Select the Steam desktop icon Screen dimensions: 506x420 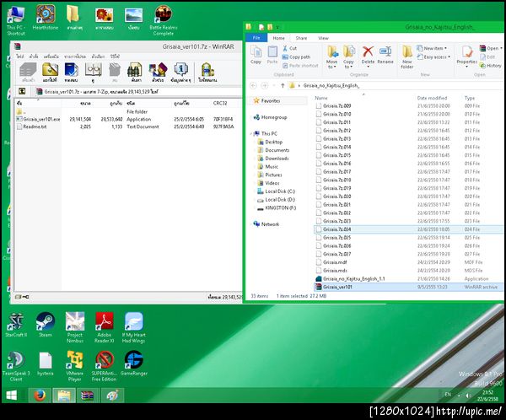(46, 325)
